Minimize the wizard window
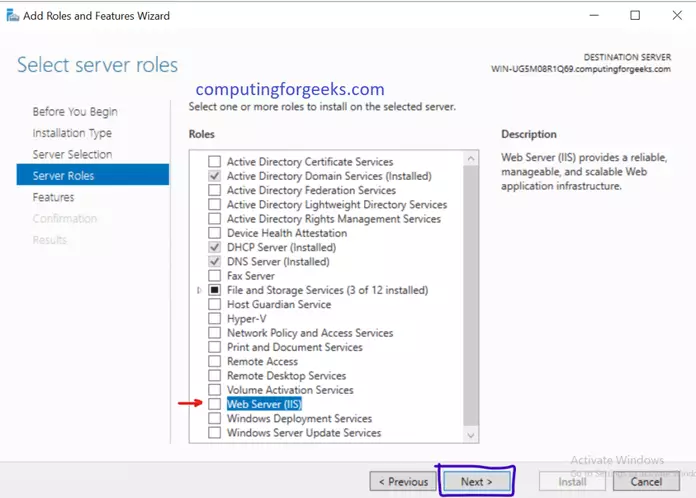Viewport: 696px width, 498px height. (594, 16)
